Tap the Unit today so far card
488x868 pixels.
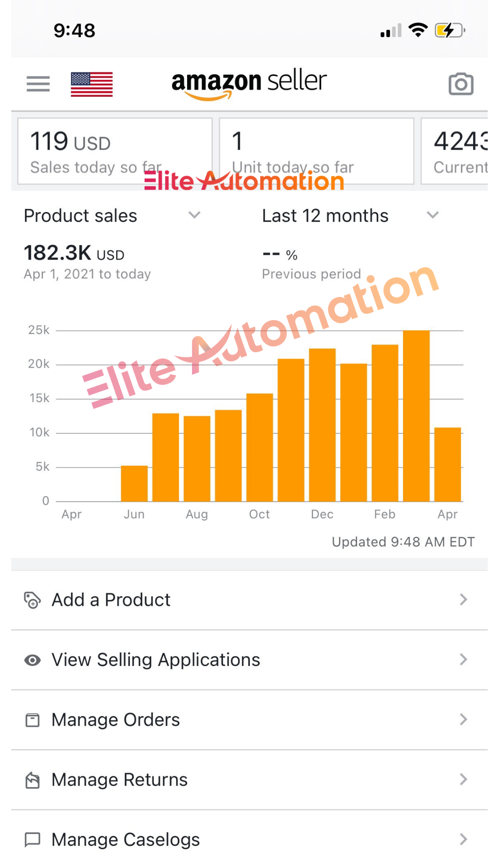click(x=316, y=151)
